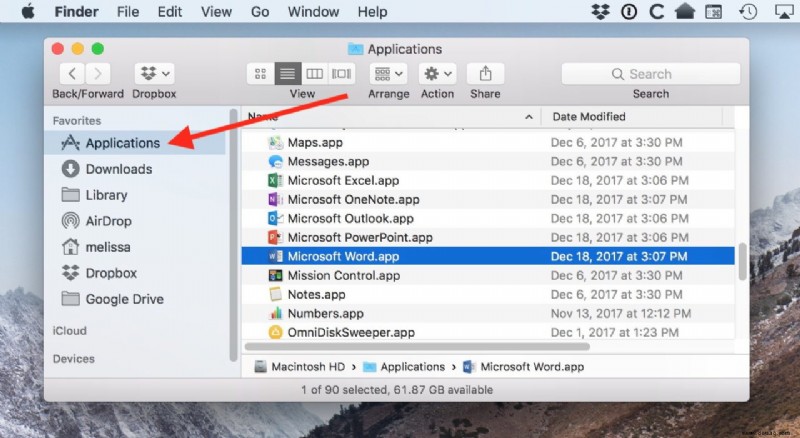Select the Microsoft PowerPoint.app file name
This screenshot has width=800, height=438.
click(360, 237)
